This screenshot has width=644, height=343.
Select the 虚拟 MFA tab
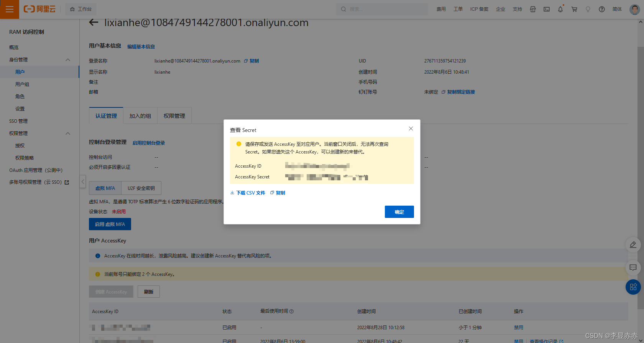point(105,188)
